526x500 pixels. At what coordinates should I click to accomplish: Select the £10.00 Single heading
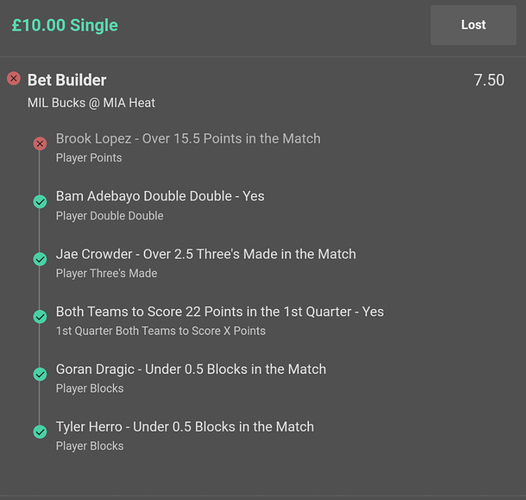65,26
